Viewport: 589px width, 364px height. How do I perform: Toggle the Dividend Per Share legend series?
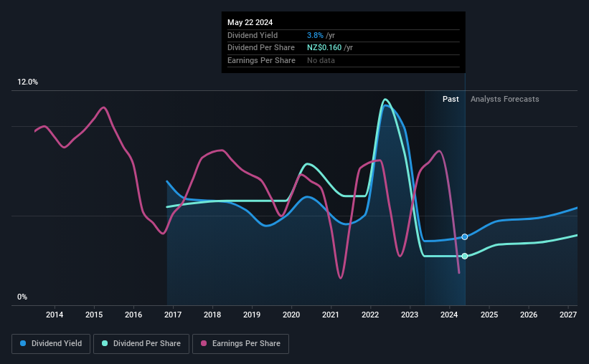coord(141,344)
